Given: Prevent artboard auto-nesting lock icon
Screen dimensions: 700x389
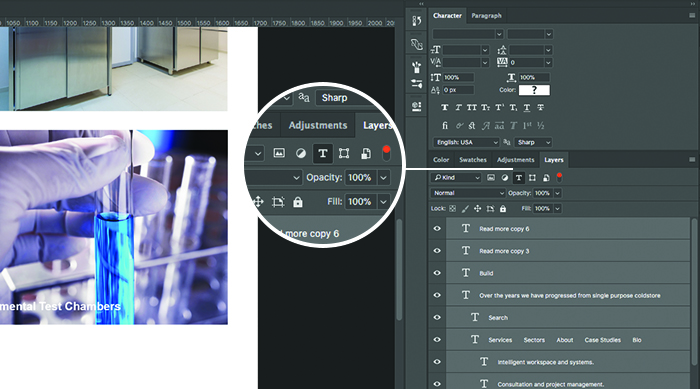Looking at the screenshot, I should pyautogui.click(x=490, y=209).
